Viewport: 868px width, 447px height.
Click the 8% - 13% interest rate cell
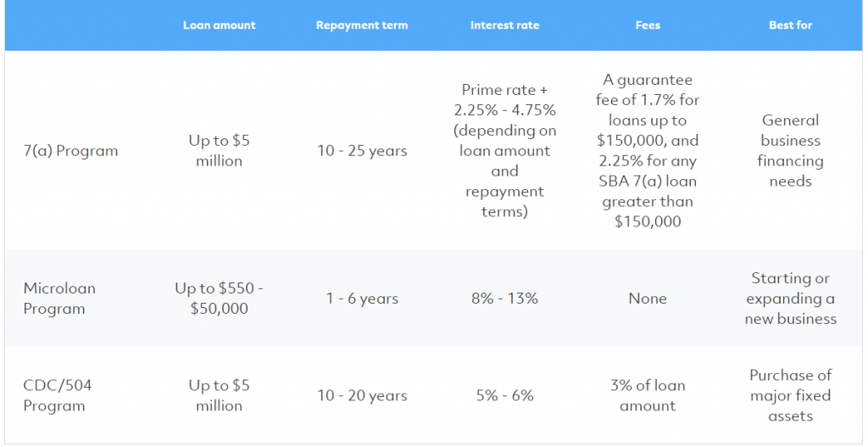pos(505,299)
